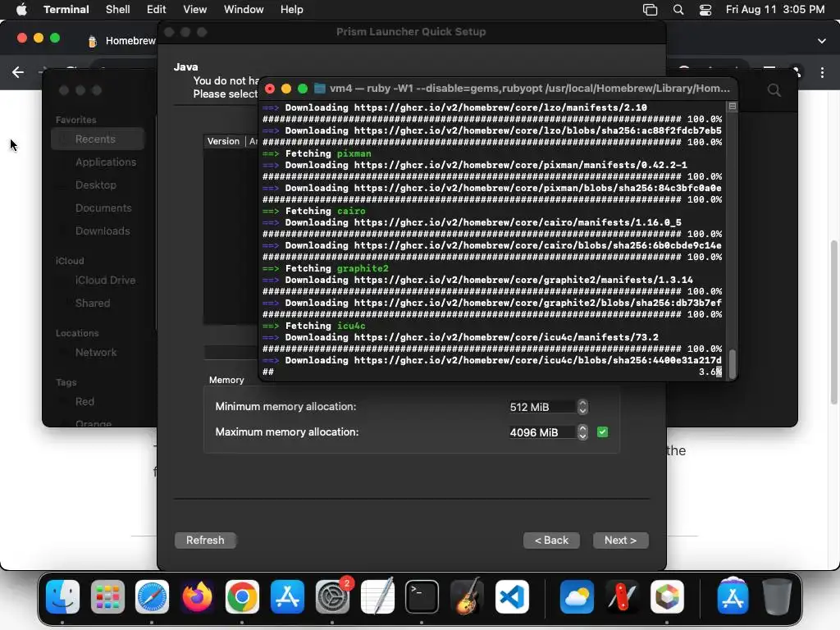Open Spotlight search in the menu bar
840x630 pixels.
point(678,10)
